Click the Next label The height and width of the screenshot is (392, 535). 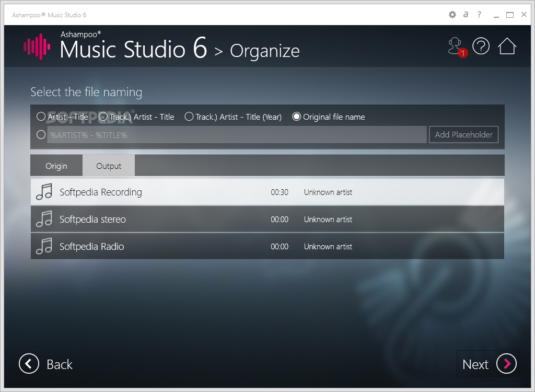[x=475, y=364]
